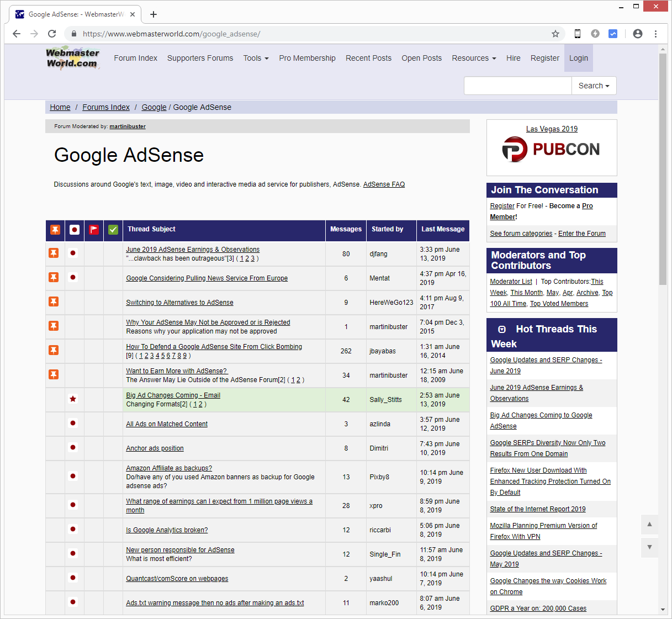Viewport: 672px width, 619px height.
Task: Click the icon beside Hot Threads This Week
Action: tap(502, 330)
